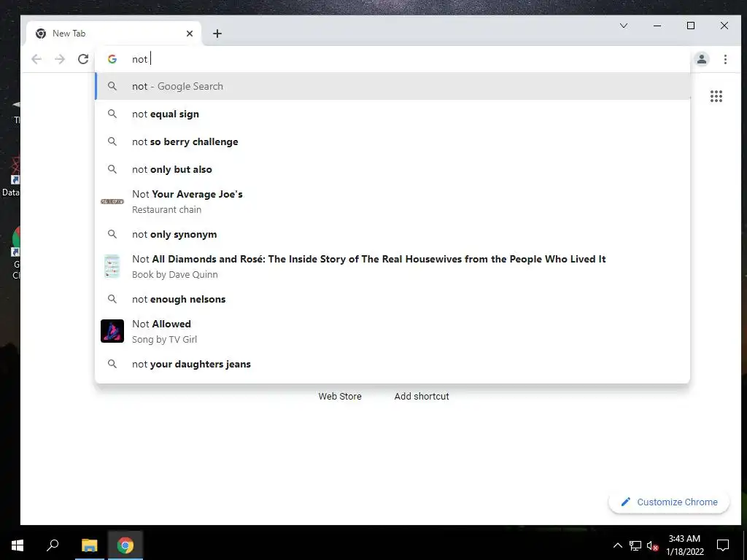Viewport: 747px width, 560px height.
Task: Close the New Tab tab
Action: click(190, 34)
